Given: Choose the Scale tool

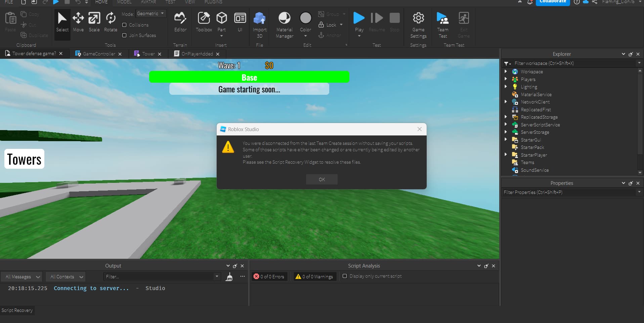Looking at the screenshot, I should (94, 22).
